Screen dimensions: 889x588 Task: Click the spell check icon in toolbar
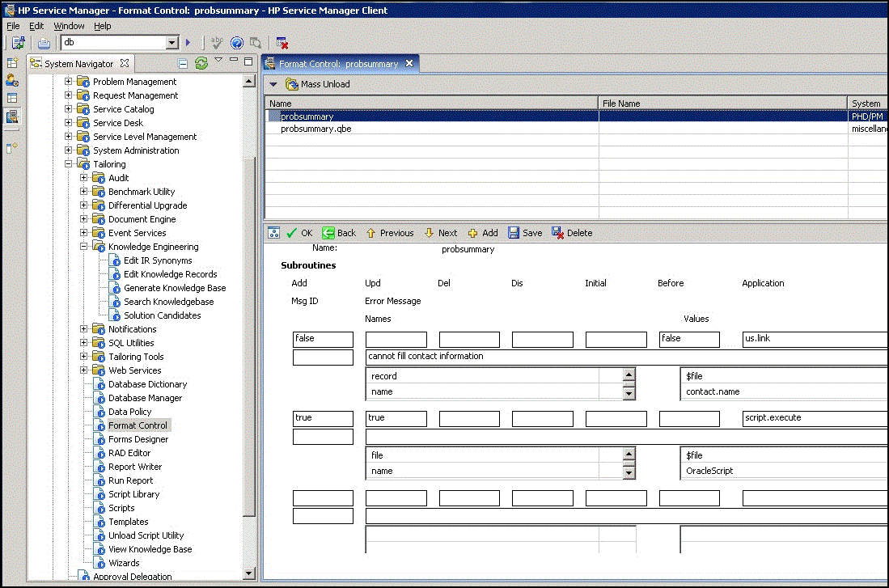(217, 43)
